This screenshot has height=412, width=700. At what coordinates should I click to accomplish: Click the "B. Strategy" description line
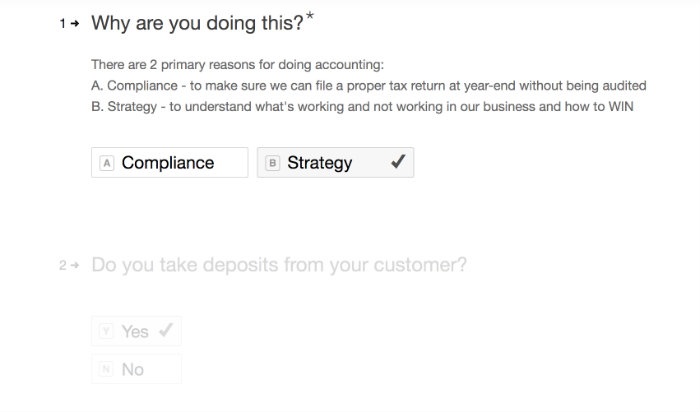coord(362,107)
